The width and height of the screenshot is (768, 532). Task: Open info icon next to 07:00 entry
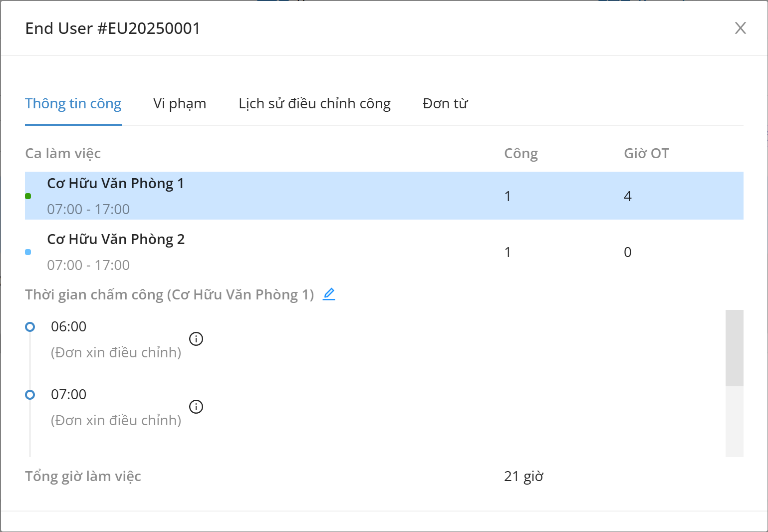196,407
